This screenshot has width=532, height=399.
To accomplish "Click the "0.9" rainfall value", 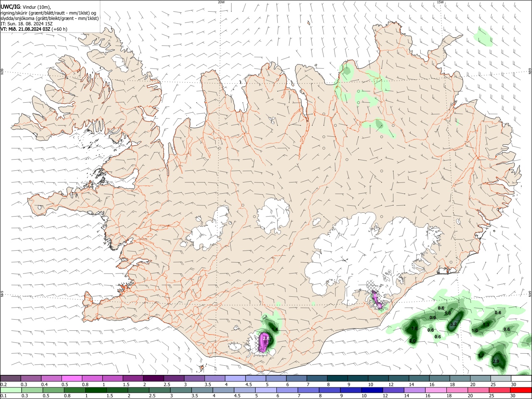I will [x=432, y=318].
